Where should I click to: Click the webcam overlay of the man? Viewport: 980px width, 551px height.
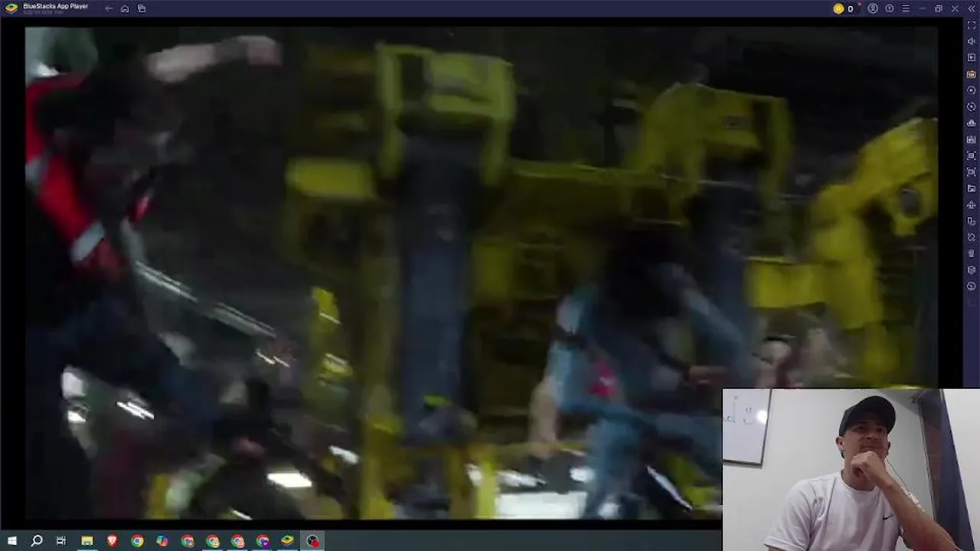click(x=851, y=470)
